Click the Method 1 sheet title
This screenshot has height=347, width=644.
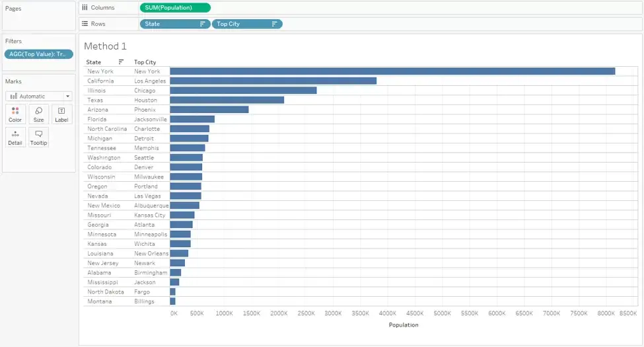(105, 46)
